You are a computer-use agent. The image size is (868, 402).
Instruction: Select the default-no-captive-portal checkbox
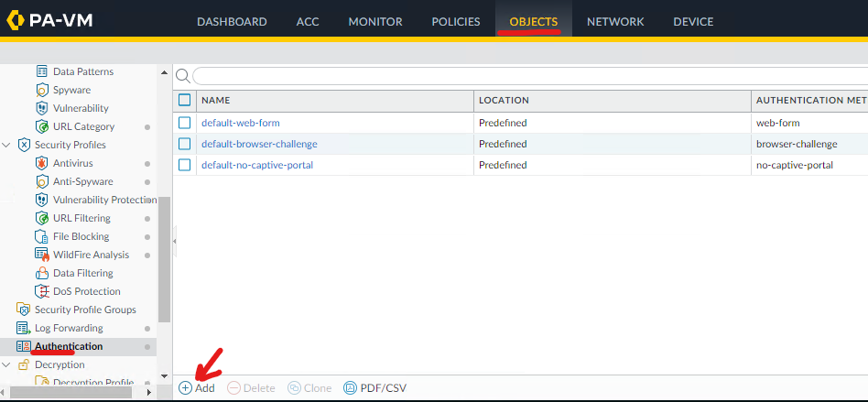tap(185, 165)
